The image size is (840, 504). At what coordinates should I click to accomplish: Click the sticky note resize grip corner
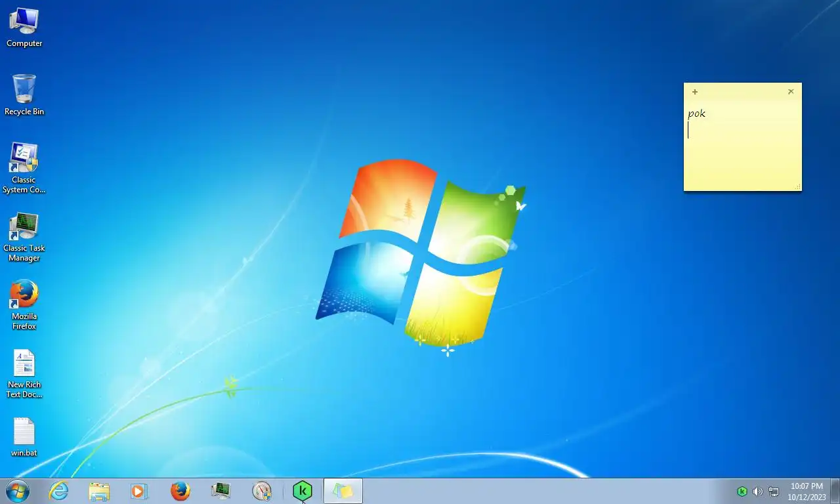(797, 187)
